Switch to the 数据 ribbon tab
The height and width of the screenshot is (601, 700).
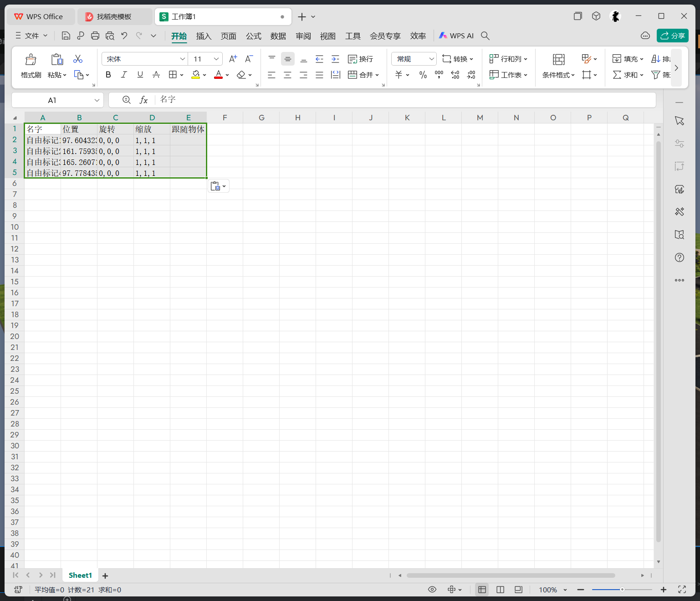278,36
